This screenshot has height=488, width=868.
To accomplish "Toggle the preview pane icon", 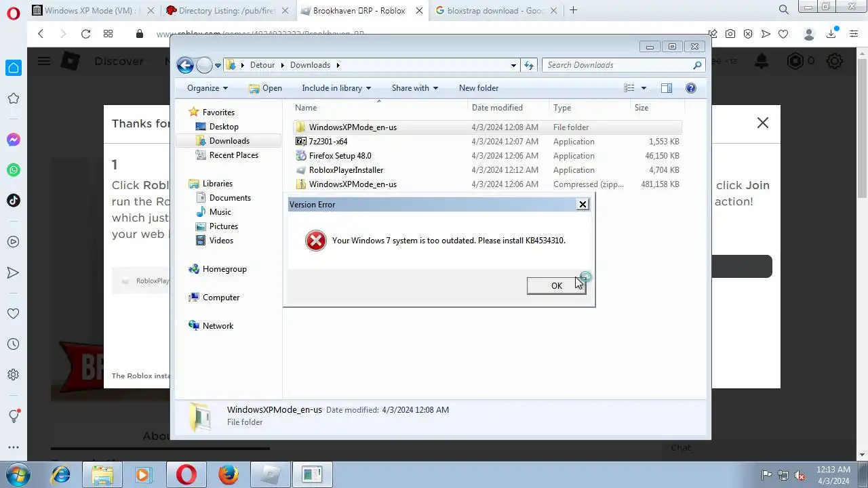I will coord(667,88).
